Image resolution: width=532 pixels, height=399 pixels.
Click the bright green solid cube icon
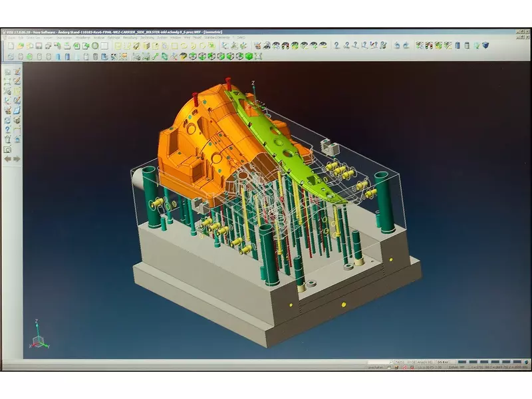click(x=248, y=56)
